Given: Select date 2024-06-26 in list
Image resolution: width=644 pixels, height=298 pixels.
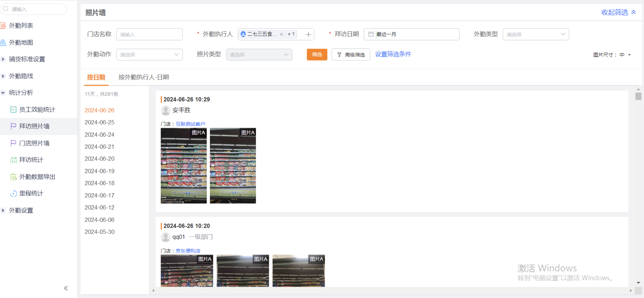Looking at the screenshot, I should click(99, 110).
